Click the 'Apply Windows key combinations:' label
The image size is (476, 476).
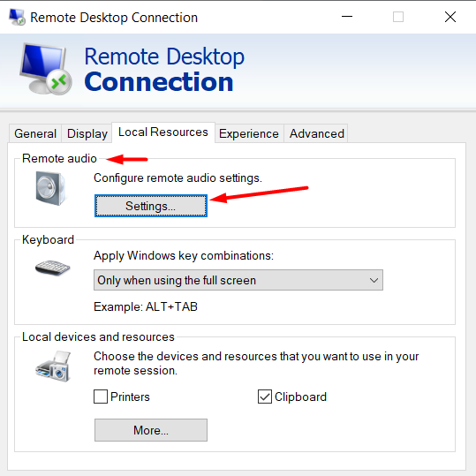click(x=184, y=255)
